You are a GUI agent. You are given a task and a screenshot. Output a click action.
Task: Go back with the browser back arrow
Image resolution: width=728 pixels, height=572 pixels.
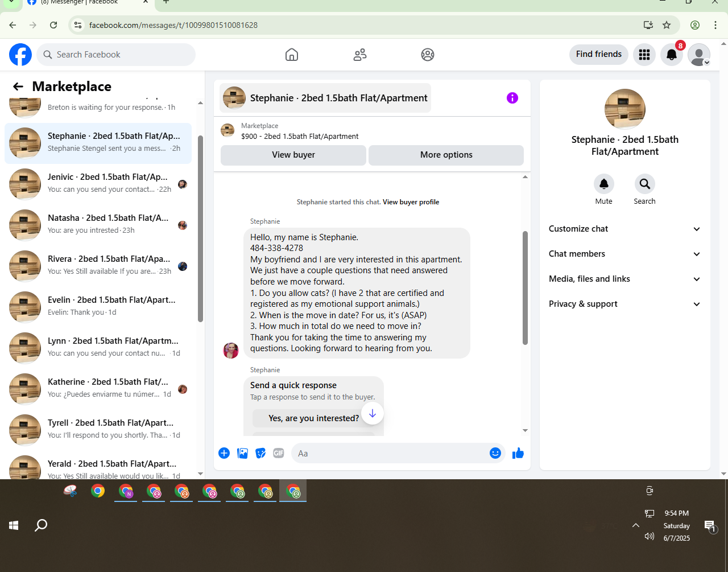[x=13, y=25]
